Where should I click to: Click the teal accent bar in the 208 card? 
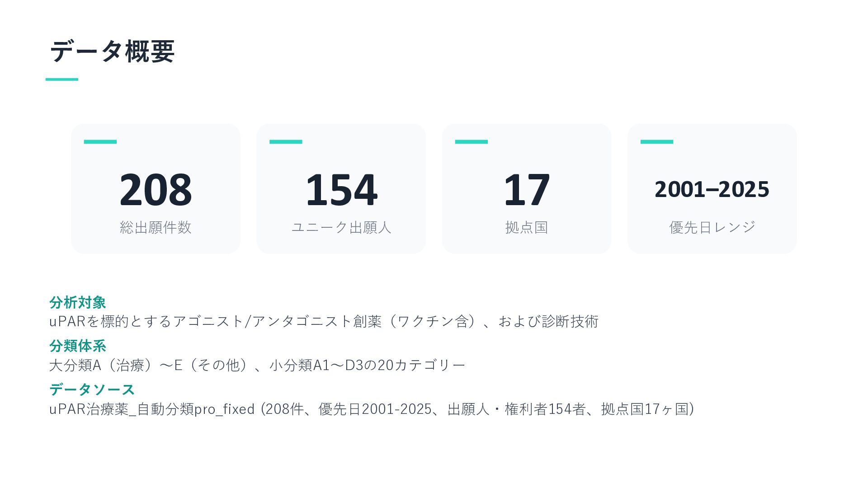click(100, 142)
